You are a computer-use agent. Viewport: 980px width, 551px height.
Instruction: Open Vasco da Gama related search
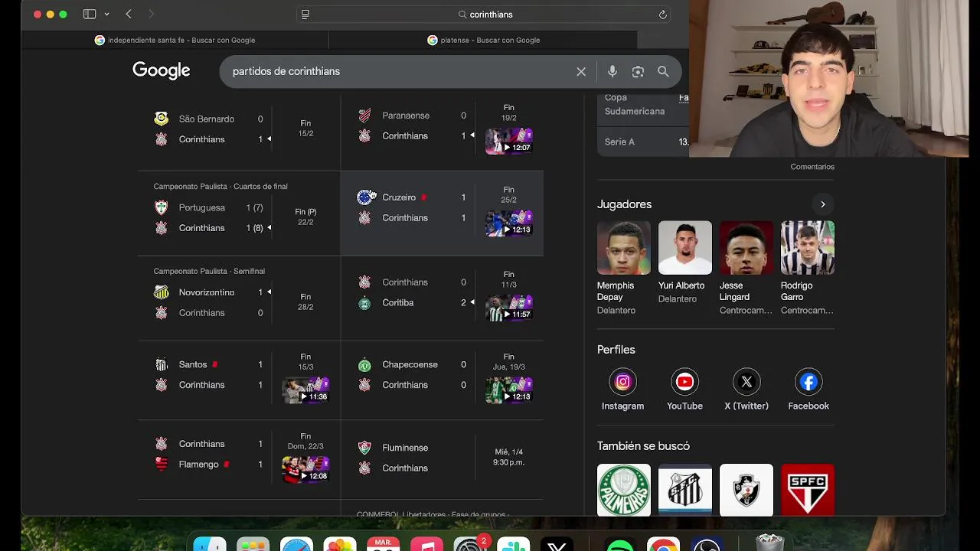pyautogui.click(x=746, y=490)
